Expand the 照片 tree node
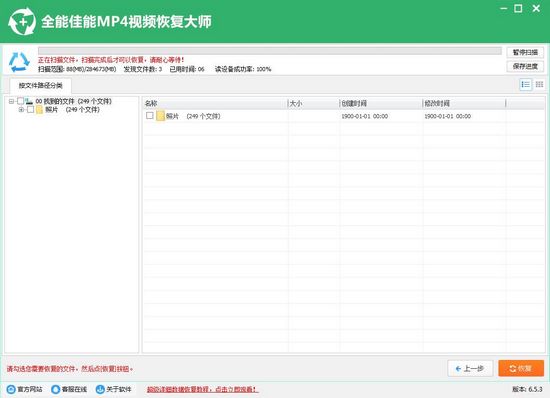 (x=21, y=110)
